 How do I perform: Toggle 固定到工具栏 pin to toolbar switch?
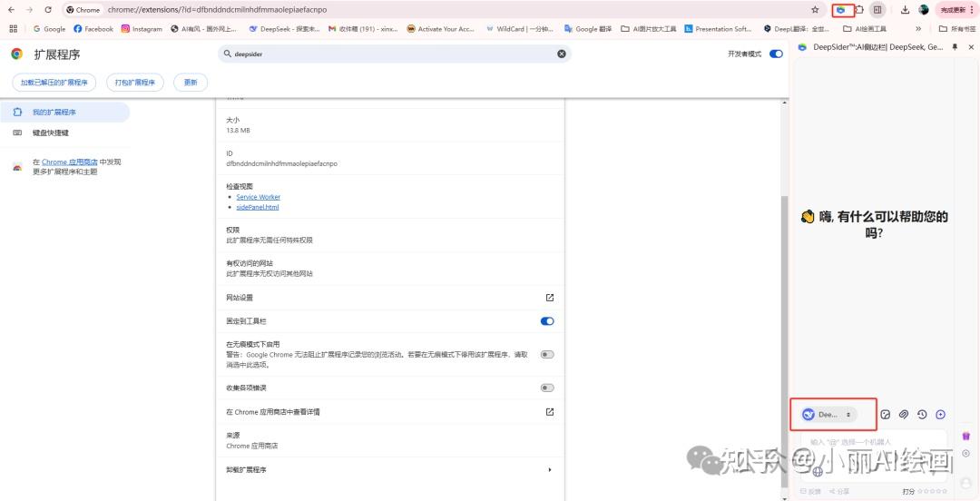click(x=547, y=321)
